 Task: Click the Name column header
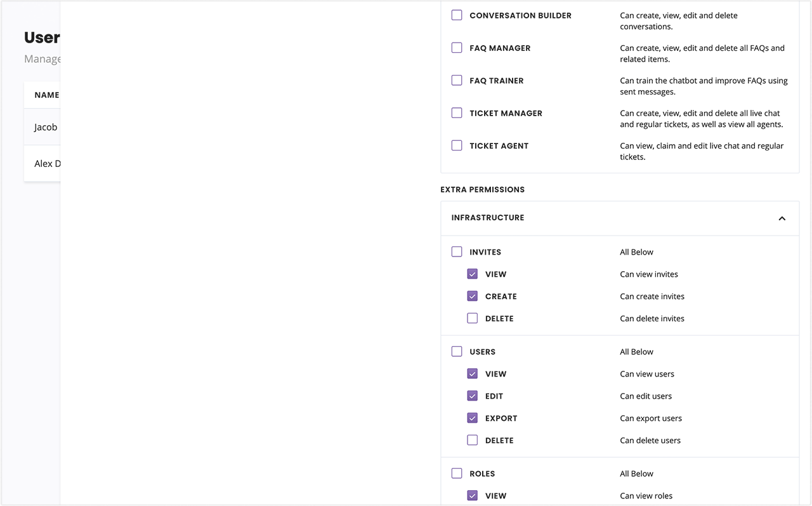(46, 95)
